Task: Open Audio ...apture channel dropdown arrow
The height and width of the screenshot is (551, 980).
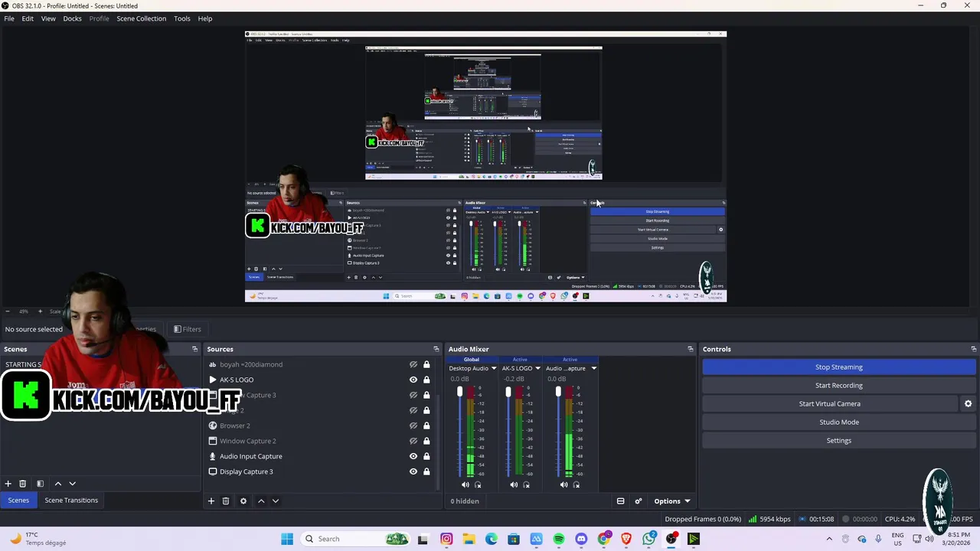Action: pyautogui.click(x=593, y=368)
